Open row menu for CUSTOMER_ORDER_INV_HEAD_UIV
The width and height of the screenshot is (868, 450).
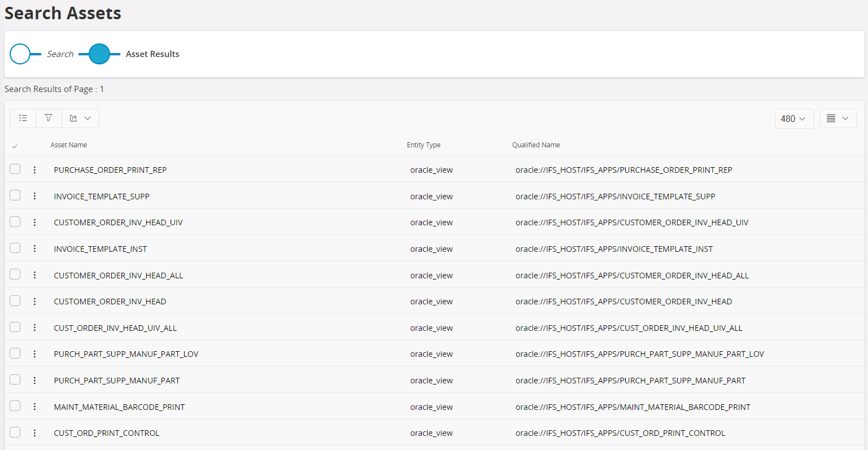point(34,222)
